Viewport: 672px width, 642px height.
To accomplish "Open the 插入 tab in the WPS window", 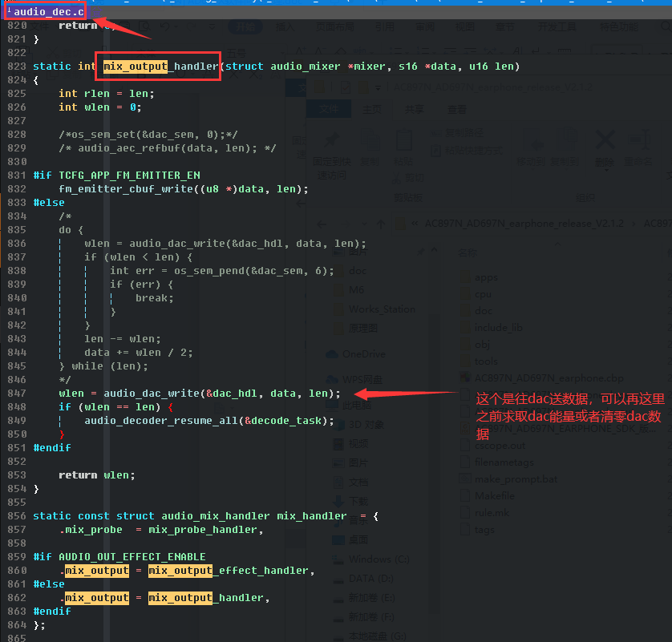I will [x=285, y=27].
